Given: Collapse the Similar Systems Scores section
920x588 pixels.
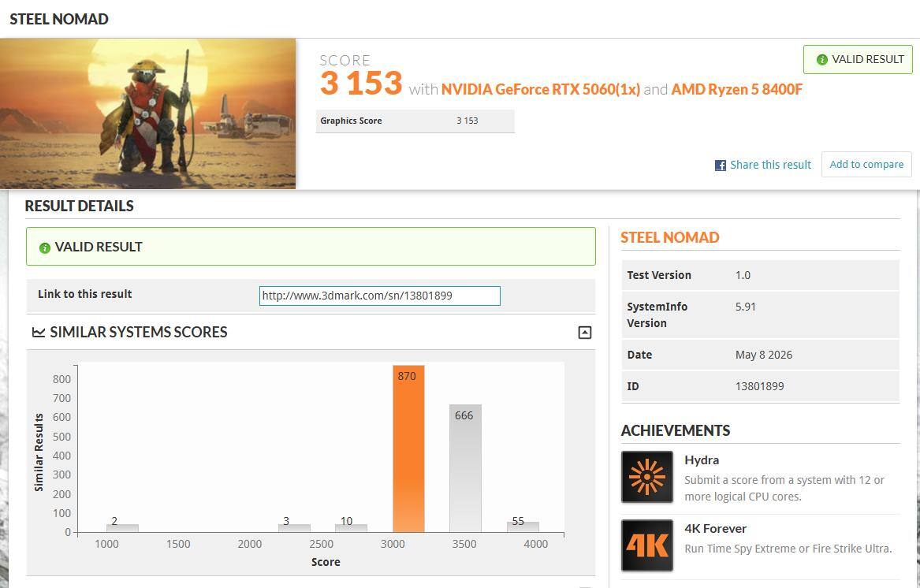Looking at the screenshot, I should [584, 333].
